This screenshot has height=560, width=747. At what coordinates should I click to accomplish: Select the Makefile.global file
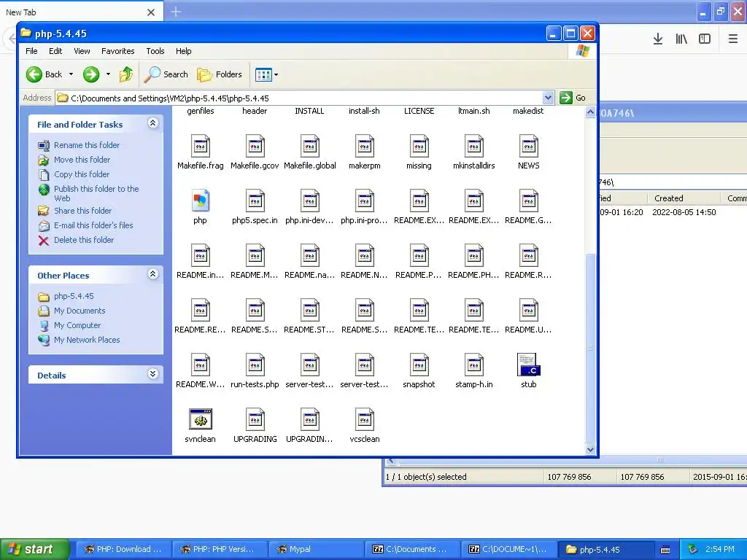[309, 152]
